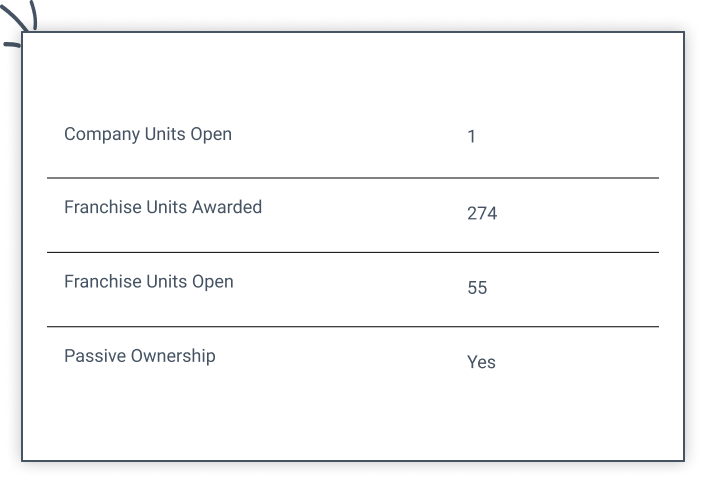The width and height of the screenshot is (703, 480).
Task: Click the Franchise Units Open label
Action: 149,282
